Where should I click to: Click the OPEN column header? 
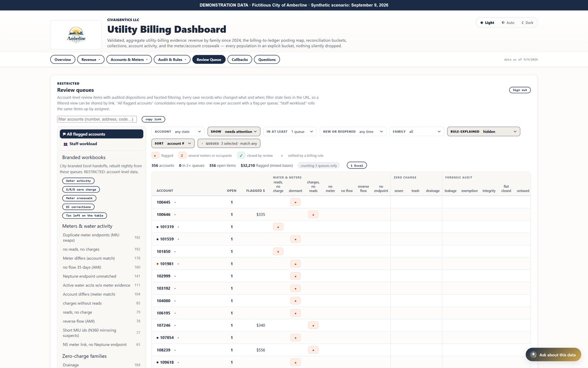point(232,191)
